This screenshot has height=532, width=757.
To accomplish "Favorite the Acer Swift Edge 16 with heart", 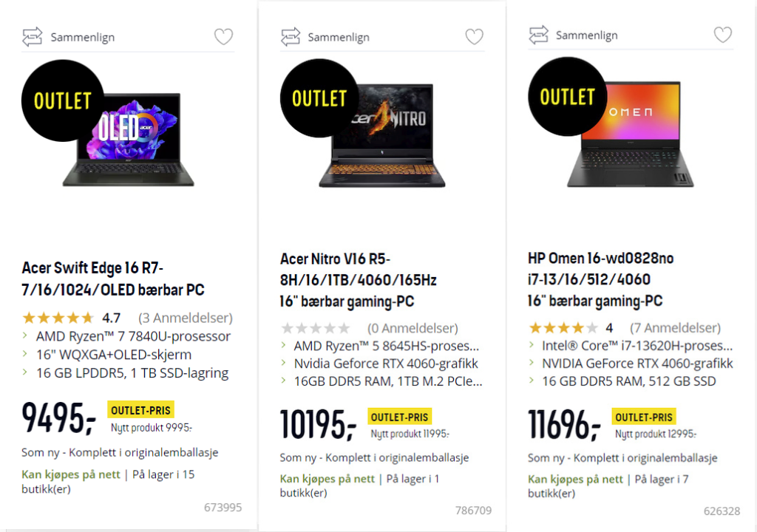I will 223,37.
